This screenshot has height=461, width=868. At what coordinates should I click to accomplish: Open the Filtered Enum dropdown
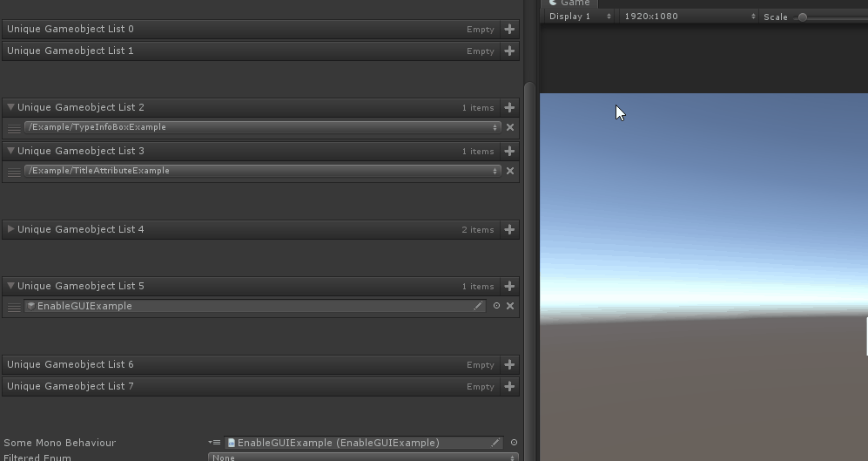click(363, 458)
